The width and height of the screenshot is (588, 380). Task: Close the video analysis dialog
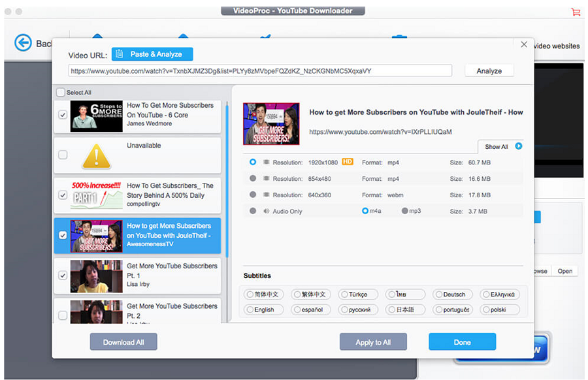click(x=524, y=44)
